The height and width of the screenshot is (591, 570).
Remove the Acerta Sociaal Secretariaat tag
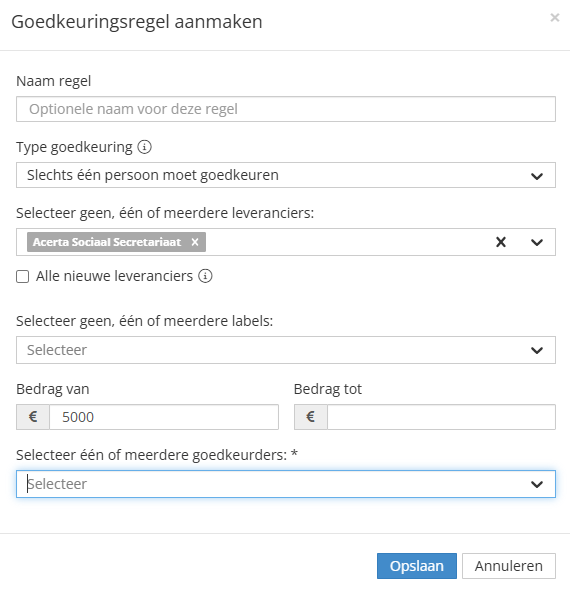click(195, 242)
